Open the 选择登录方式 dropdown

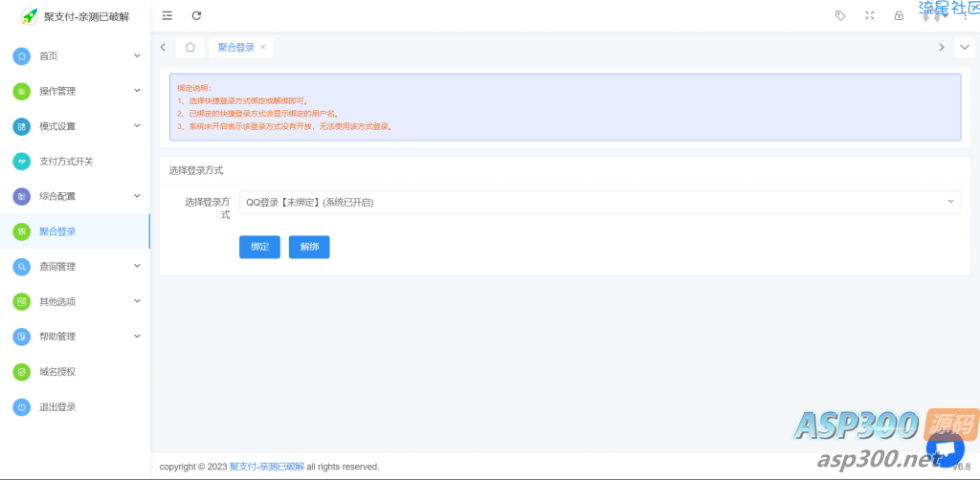(600, 202)
